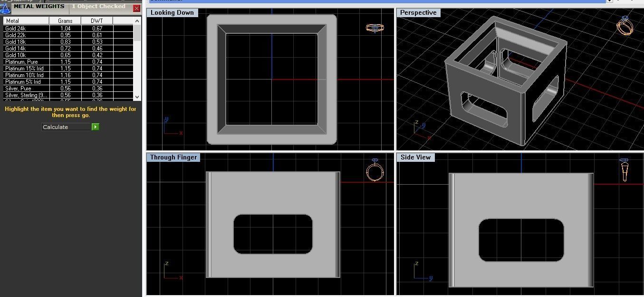Click the 0,46 DWT value for Gold 14k
The height and width of the screenshot is (297, 644).
[97, 49]
